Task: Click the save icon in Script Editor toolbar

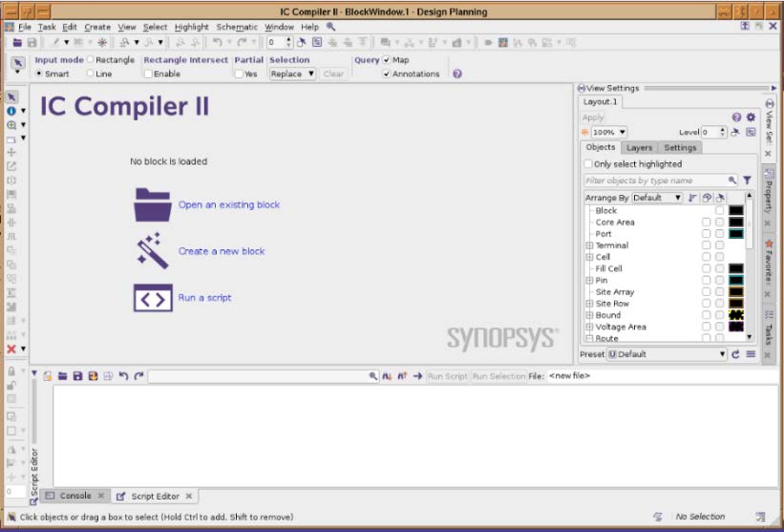Action: point(77,376)
